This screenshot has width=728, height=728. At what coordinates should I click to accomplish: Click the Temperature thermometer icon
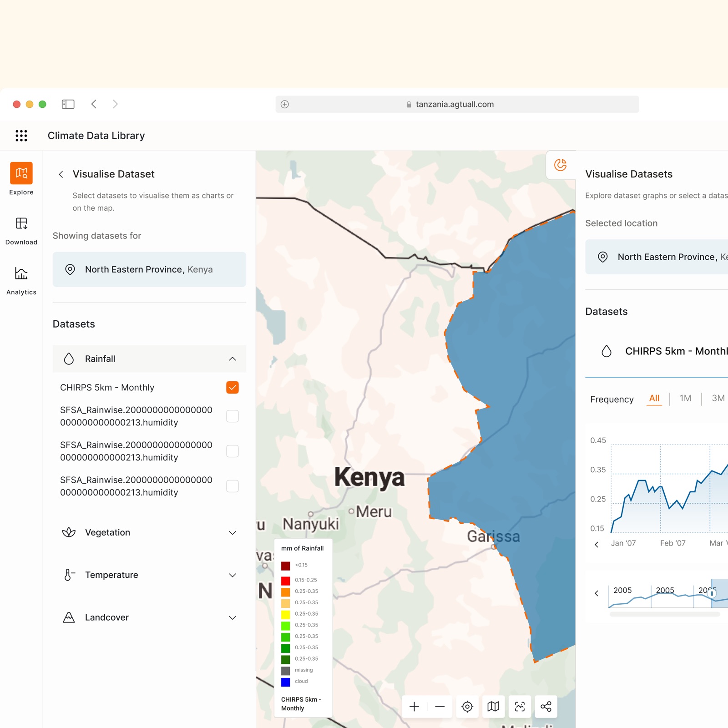[69, 575]
